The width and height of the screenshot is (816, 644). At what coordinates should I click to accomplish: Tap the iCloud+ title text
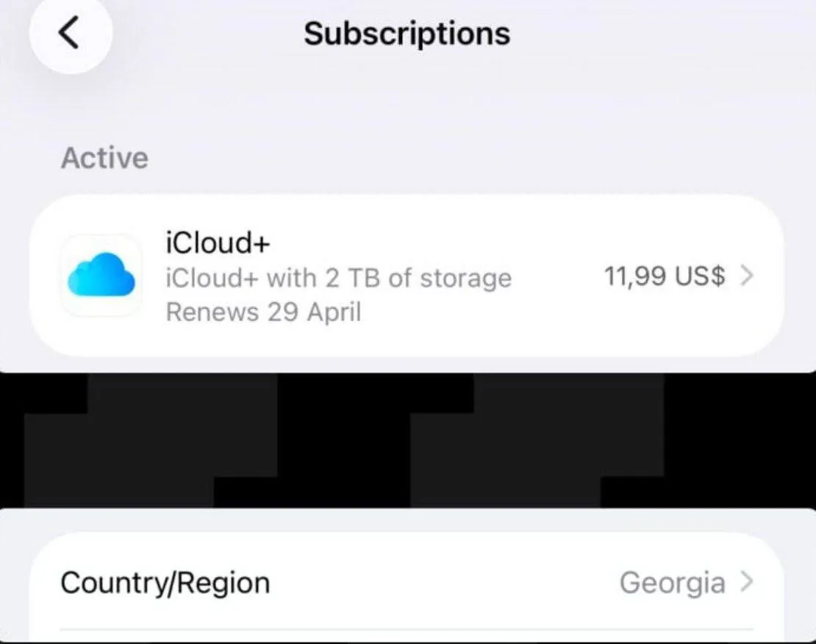tap(218, 242)
